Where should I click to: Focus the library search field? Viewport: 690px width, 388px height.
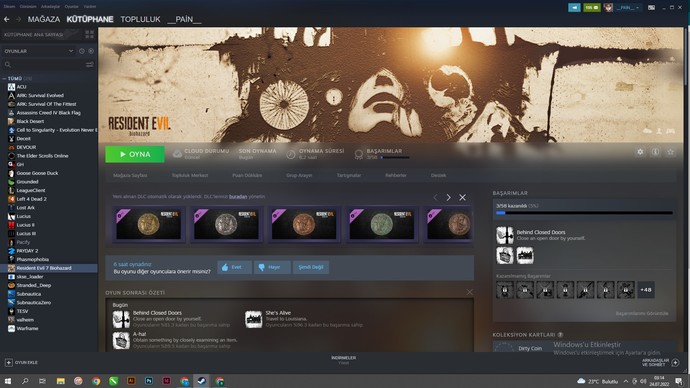point(44,65)
